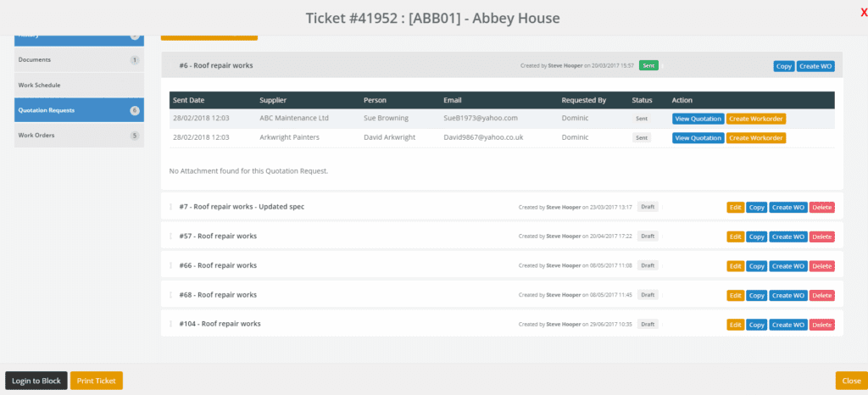Open the Work Schedule sidebar tab
This screenshot has width=868, height=395.
tap(39, 86)
